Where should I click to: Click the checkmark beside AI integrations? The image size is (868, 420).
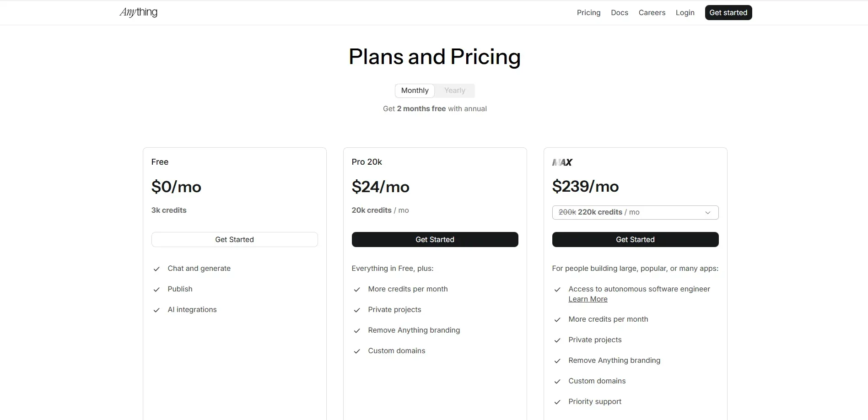coord(156,310)
